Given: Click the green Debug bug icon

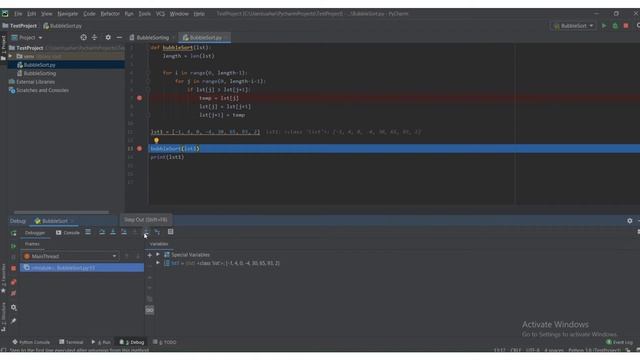Looking at the screenshot, I should (615, 26).
